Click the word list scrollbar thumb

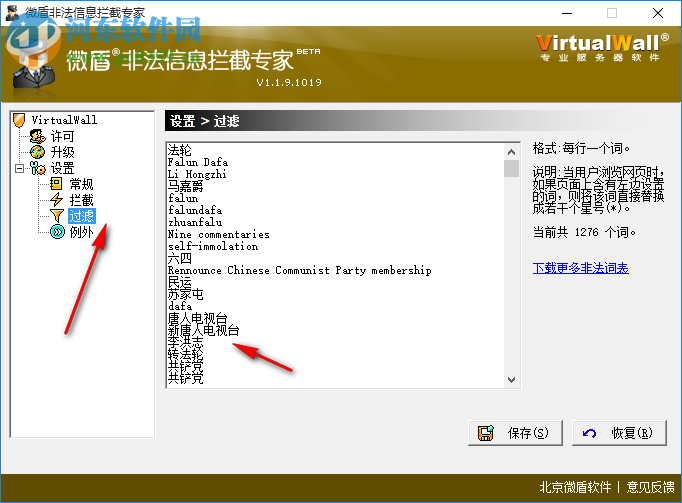(512, 168)
